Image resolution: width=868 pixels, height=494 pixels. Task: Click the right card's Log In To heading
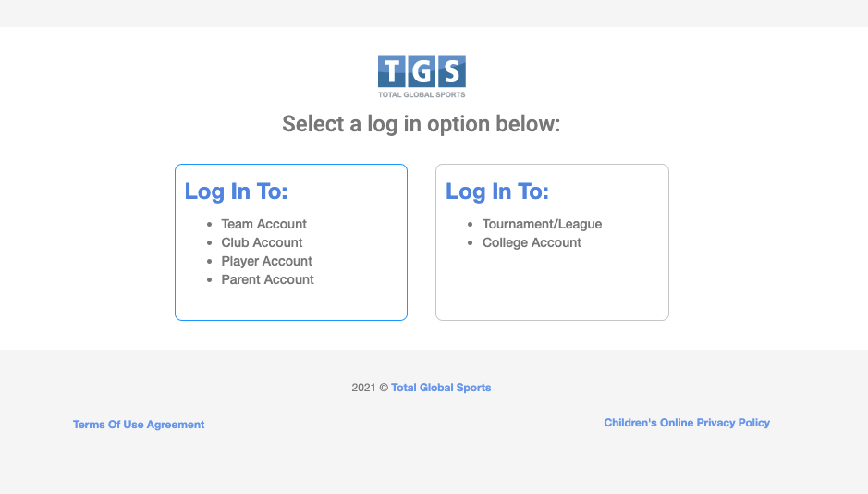497,191
